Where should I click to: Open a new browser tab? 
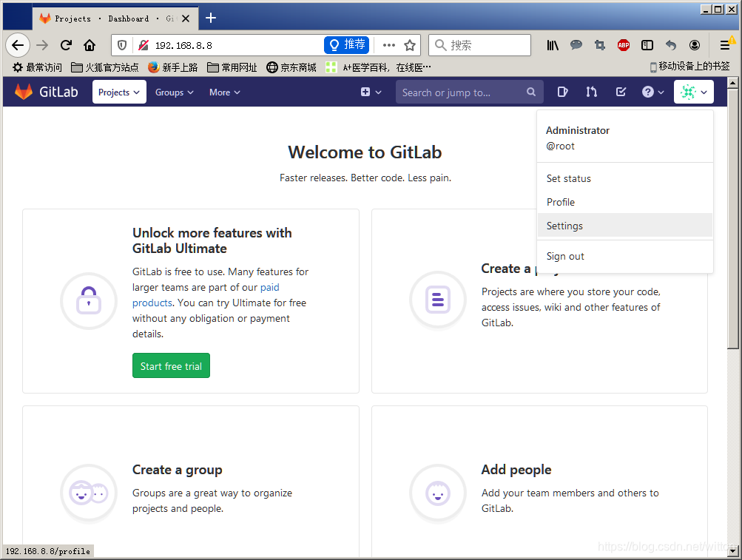pyautogui.click(x=211, y=18)
